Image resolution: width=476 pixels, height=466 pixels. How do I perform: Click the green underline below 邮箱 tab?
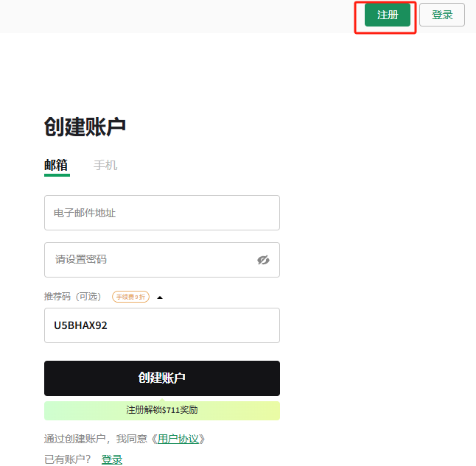coord(57,175)
